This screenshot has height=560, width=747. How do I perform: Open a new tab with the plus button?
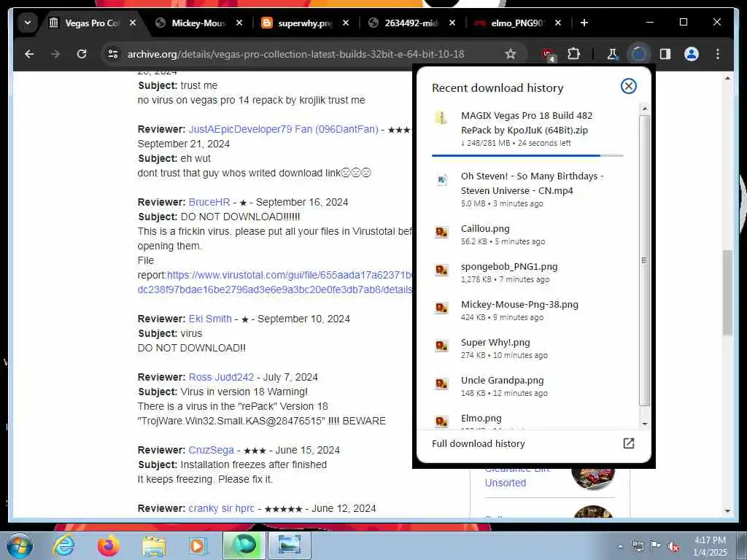click(584, 23)
